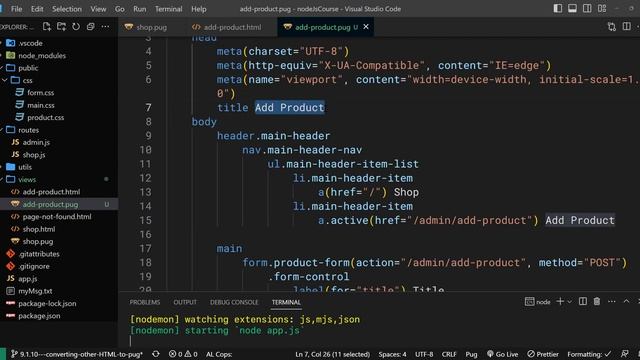Refresh the Explorer file tree
The height and width of the screenshot is (360, 640).
[76, 27]
